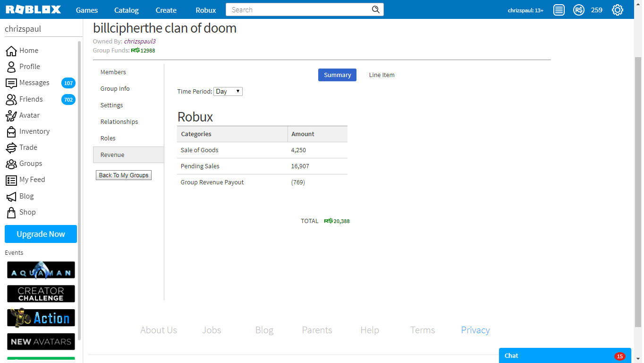
Task: Open the Terms footer link
Action: [423, 330]
